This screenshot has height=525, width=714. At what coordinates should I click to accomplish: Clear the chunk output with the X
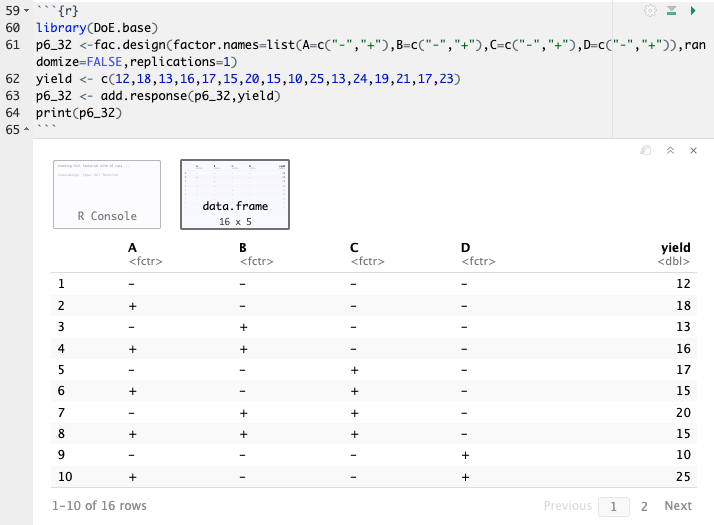click(693, 150)
